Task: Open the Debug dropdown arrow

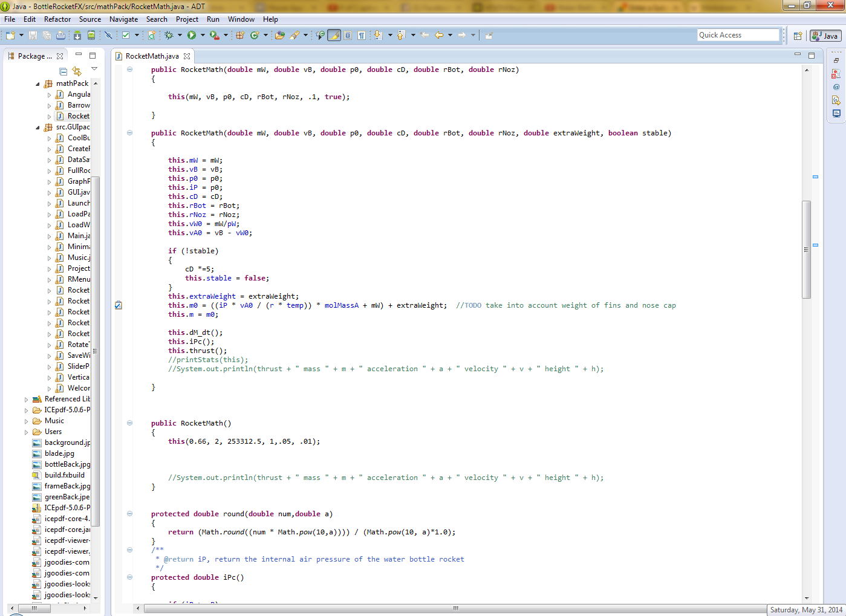Action: [x=180, y=35]
